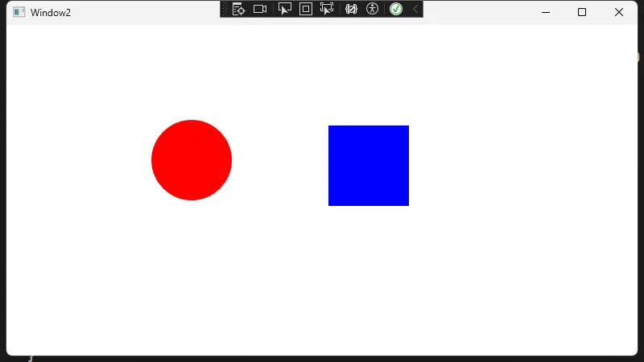This screenshot has width=644, height=362.
Task: Scan for accessibility issues
Action: pyautogui.click(x=372, y=9)
